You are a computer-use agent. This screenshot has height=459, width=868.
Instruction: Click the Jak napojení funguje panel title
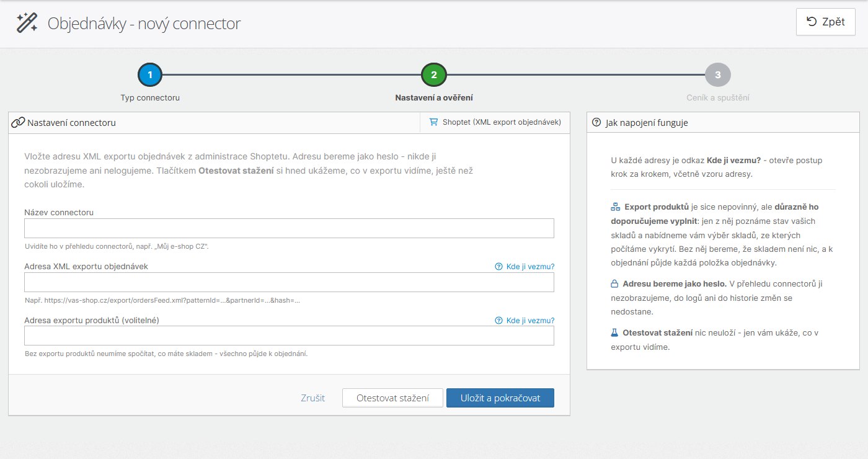pyautogui.click(x=647, y=123)
